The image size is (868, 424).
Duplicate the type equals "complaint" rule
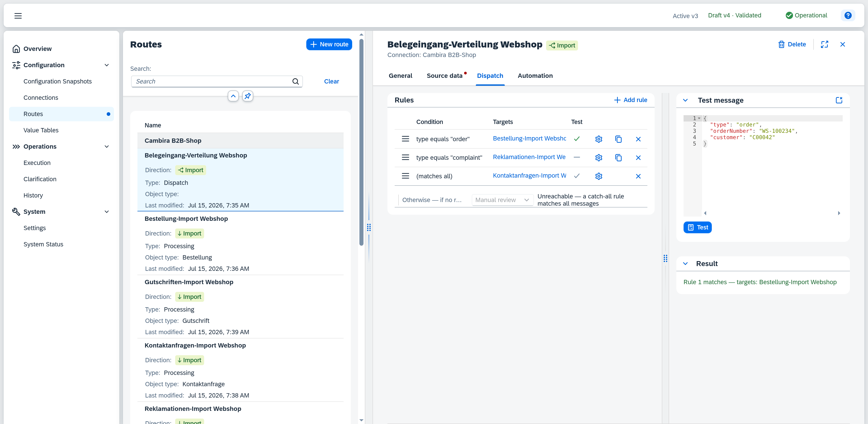[618, 157]
